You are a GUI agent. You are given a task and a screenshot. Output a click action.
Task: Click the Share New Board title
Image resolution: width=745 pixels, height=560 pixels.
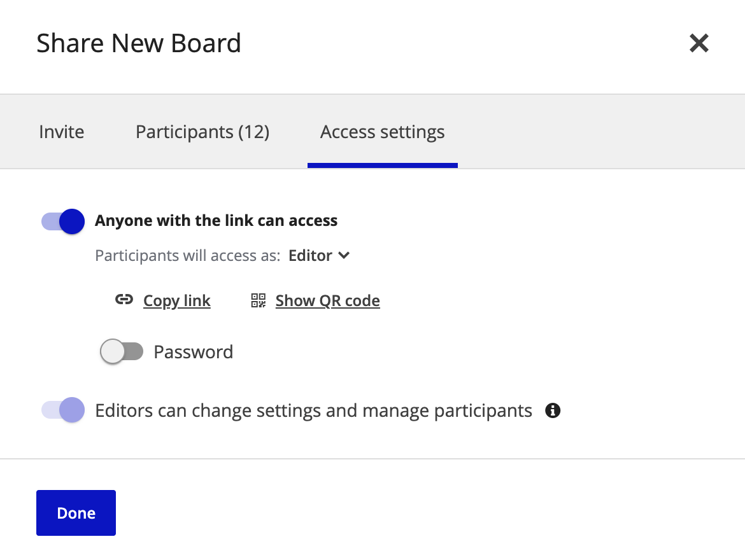point(139,43)
